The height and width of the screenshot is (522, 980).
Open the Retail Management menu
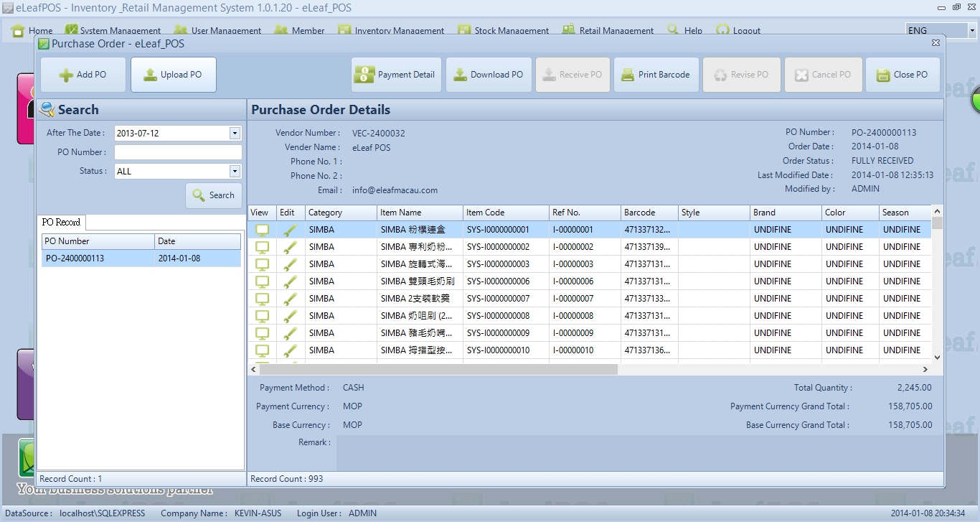616,31
